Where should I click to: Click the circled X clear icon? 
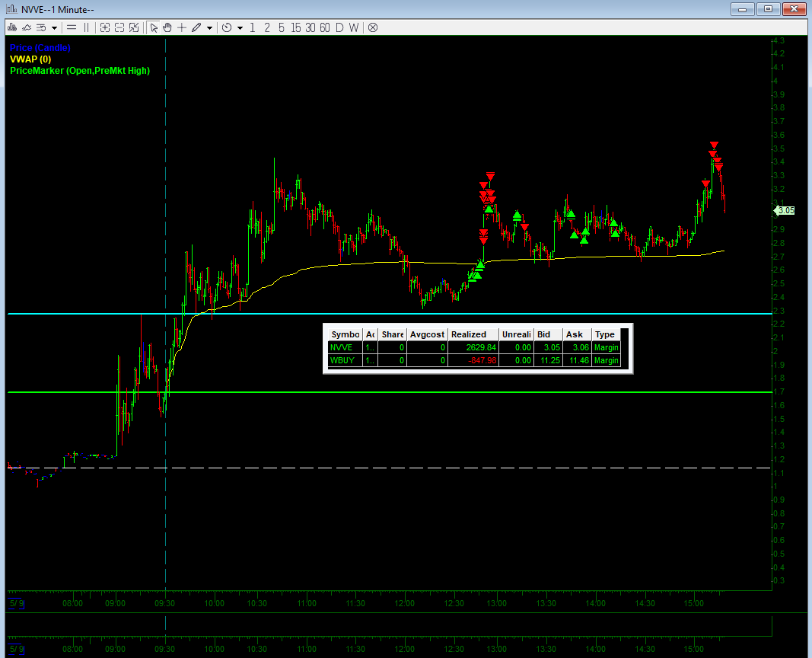point(373,27)
